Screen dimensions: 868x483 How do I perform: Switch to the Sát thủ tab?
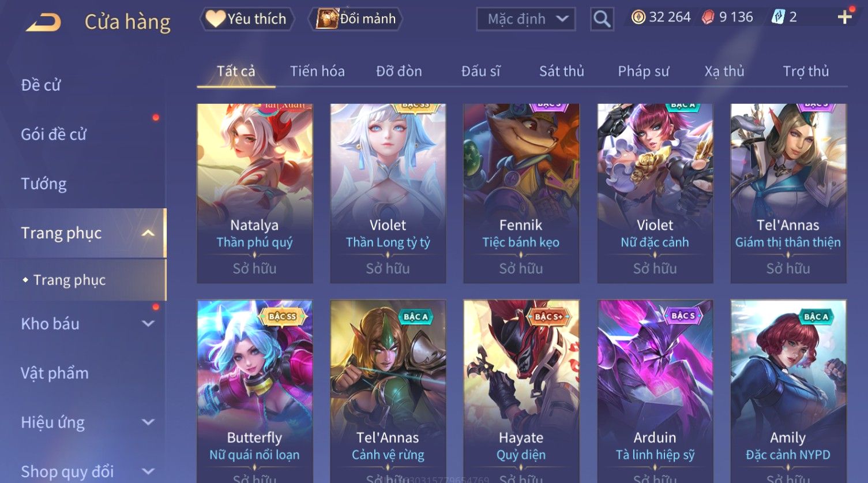coord(562,71)
